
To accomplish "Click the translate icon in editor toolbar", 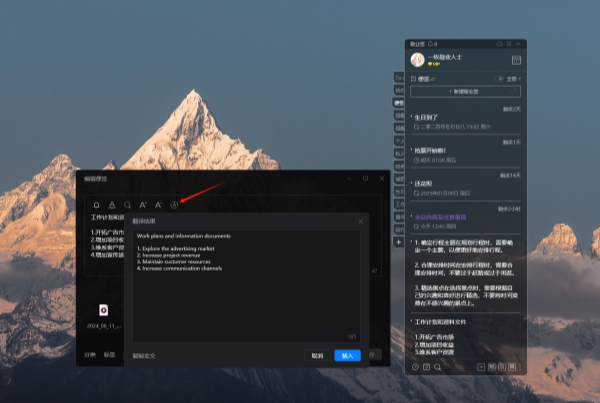I will 173,204.
